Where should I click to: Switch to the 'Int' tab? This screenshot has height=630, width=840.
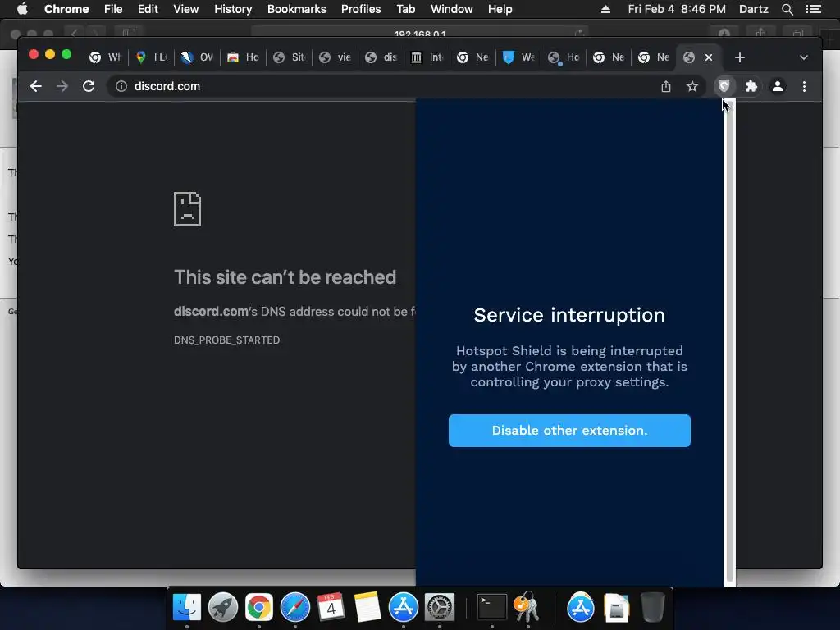[x=427, y=57]
